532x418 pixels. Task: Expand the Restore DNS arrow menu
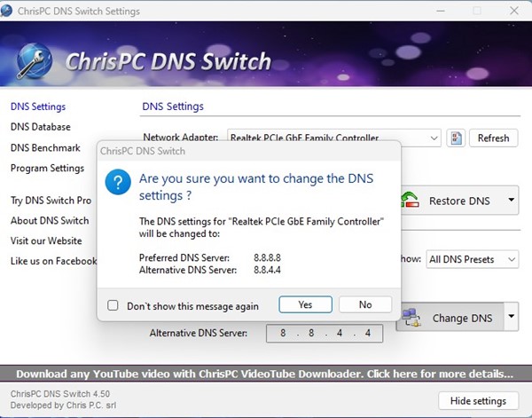tap(511, 201)
